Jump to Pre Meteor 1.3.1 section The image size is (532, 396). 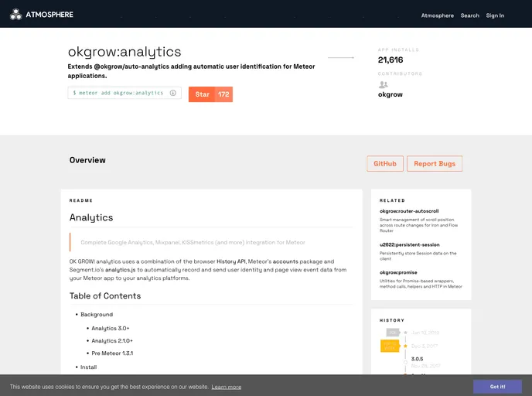click(x=112, y=353)
